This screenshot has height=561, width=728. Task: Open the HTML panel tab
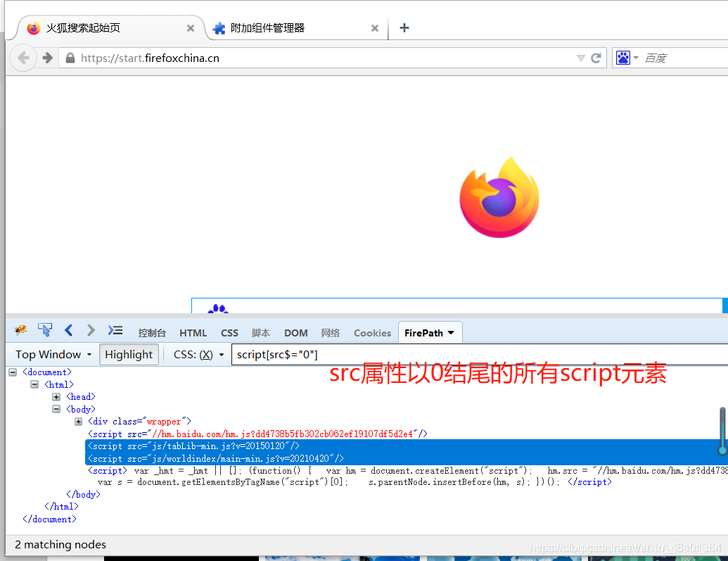pyautogui.click(x=193, y=333)
